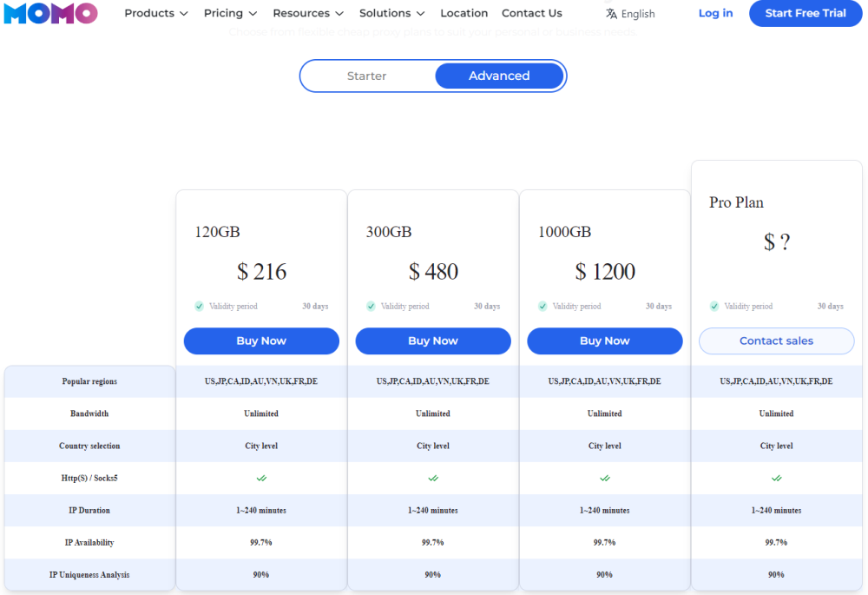Expand the Products dropdown menu
Image resolution: width=868 pixels, height=595 pixels.
coord(155,14)
